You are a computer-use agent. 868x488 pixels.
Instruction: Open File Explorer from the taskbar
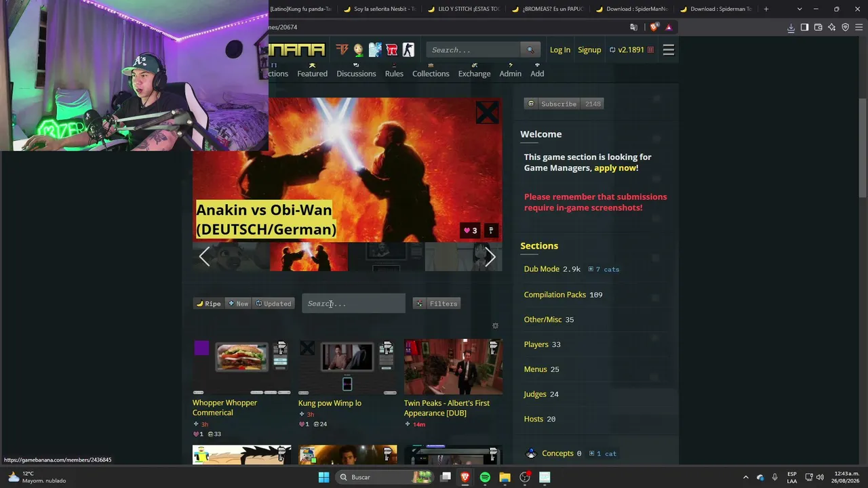point(505,477)
